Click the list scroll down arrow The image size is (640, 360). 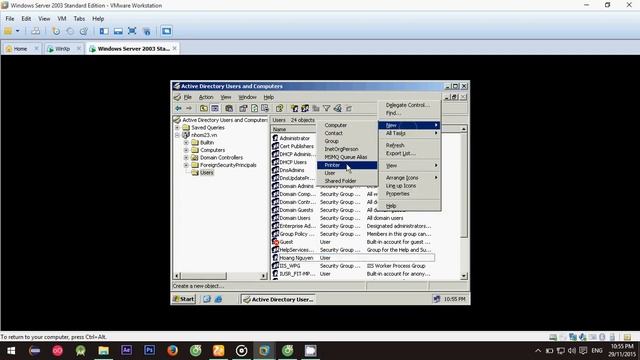tap(464, 276)
